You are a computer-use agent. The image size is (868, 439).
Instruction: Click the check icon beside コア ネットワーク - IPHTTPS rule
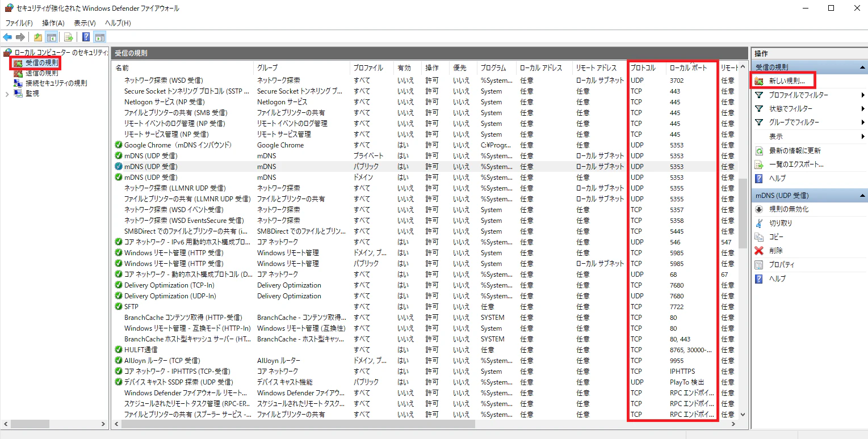119,372
